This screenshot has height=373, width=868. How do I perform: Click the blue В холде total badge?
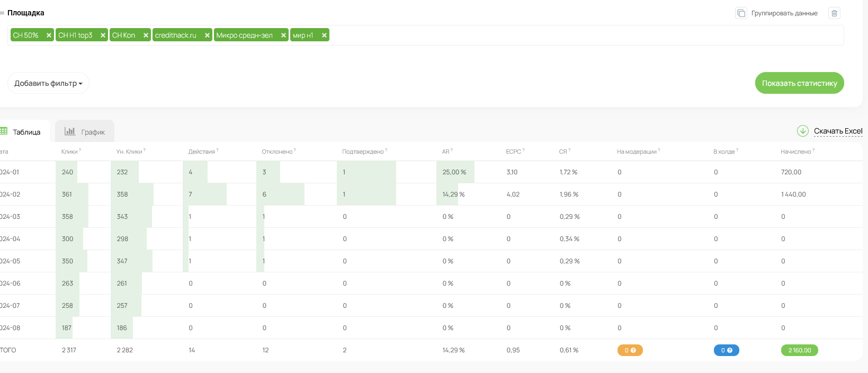(726, 350)
